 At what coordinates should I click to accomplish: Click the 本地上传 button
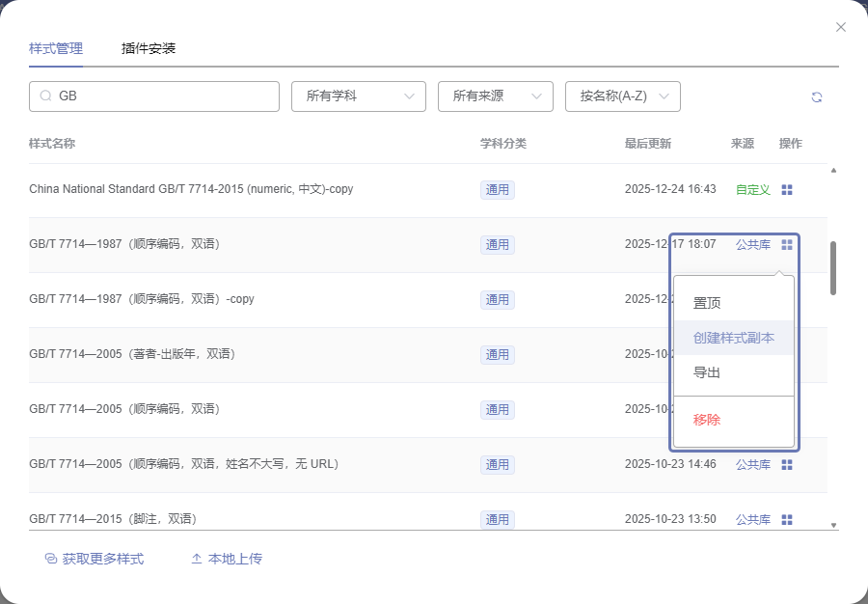(227, 559)
